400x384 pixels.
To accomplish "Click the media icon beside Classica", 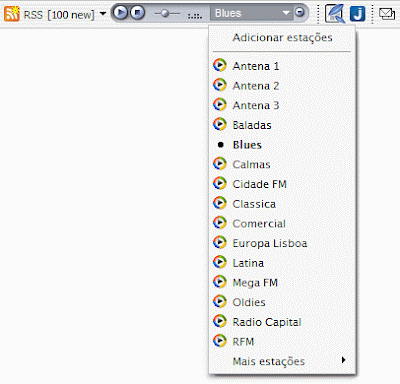I will [x=220, y=203].
